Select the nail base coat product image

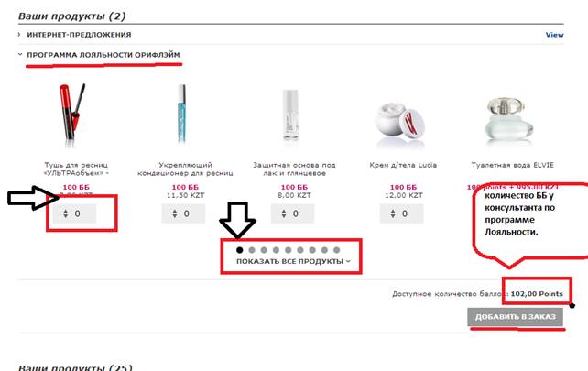click(x=290, y=115)
